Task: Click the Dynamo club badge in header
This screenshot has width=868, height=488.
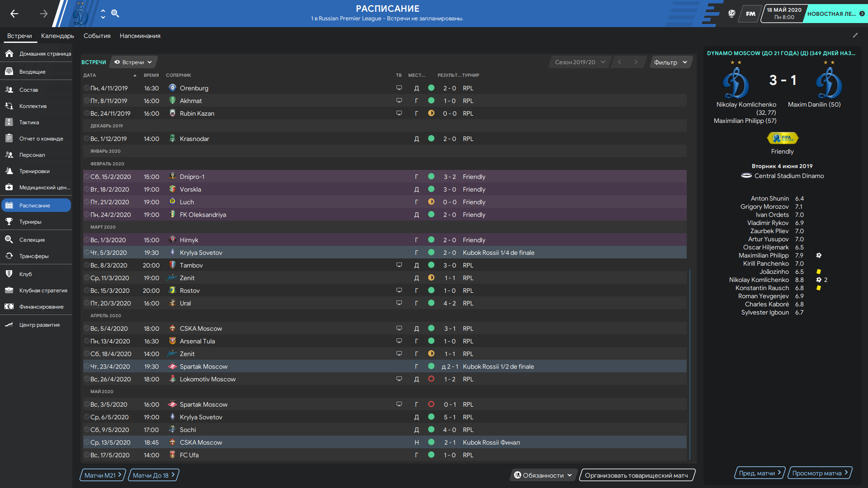Action: tap(81, 14)
